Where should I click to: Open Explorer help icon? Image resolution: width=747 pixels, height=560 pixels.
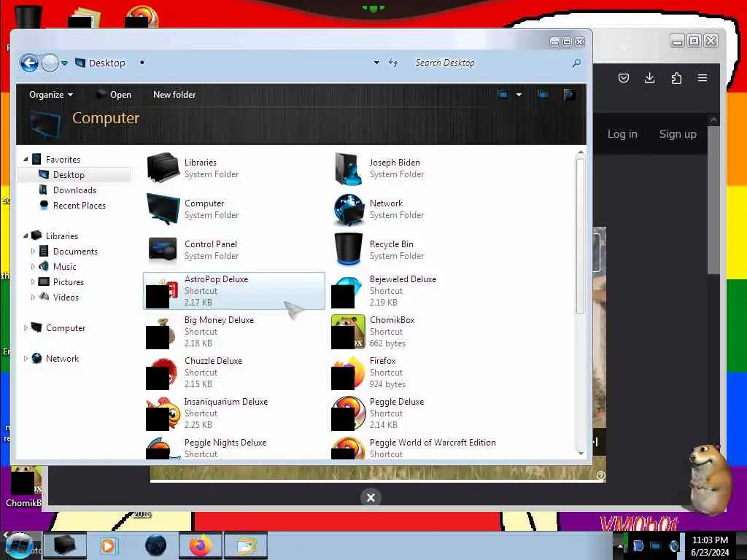click(x=569, y=95)
